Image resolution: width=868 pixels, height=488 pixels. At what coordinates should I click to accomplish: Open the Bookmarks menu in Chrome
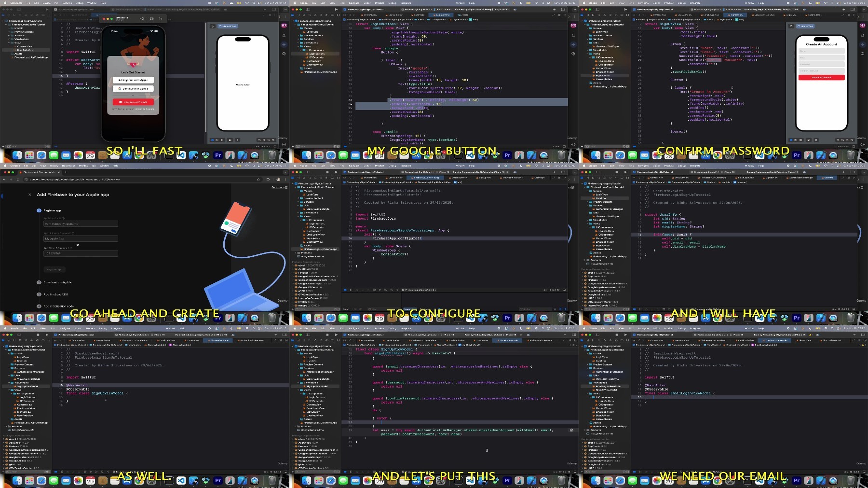point(68,166)
